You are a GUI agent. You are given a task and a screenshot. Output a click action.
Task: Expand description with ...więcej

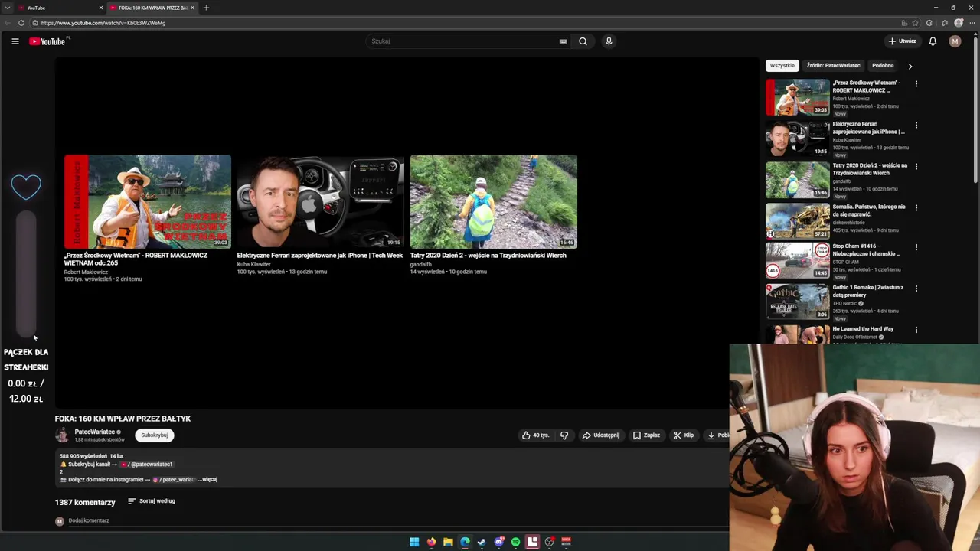207,479
